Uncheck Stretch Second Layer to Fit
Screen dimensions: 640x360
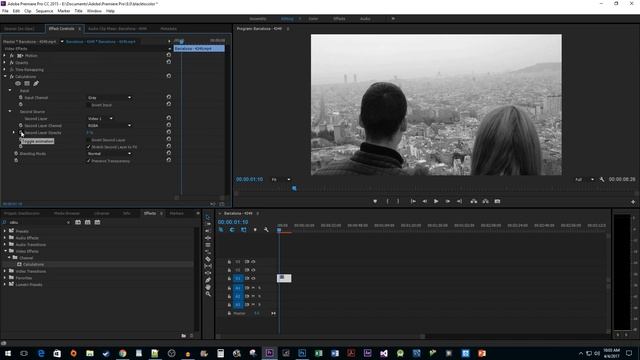tap(89, 147)
